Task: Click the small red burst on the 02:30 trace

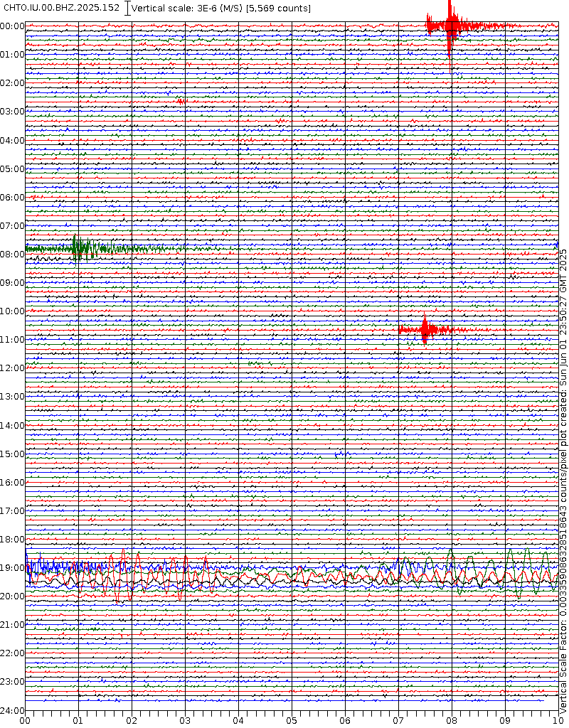Action: [181, 101]
